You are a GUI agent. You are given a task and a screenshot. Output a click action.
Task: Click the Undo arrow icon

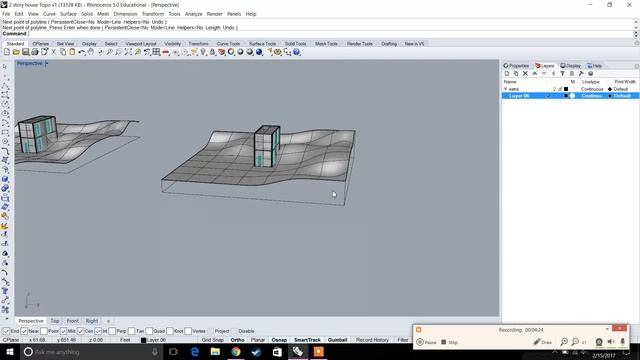[x=82, y=52]
